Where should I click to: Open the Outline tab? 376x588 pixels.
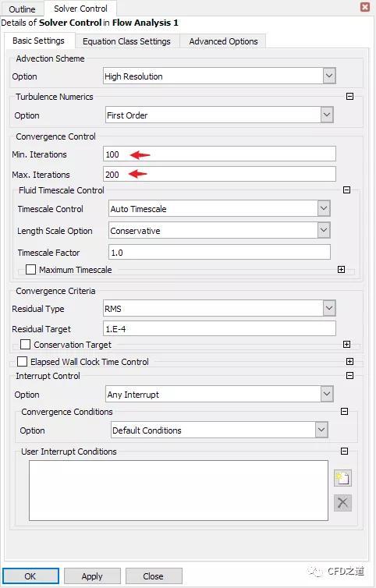(22, 9)
